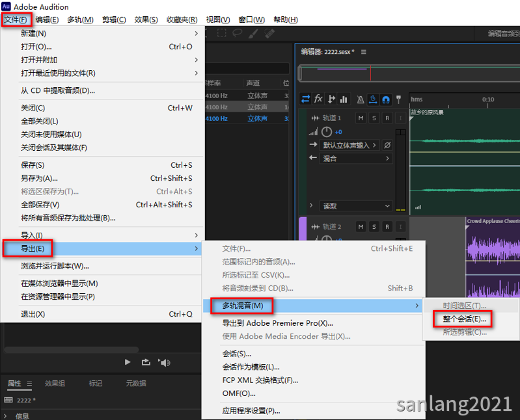Click 整个会话(E)... export option
Image resolution: width=520 pixels, height=420 pixels.
tap(471, 319)
